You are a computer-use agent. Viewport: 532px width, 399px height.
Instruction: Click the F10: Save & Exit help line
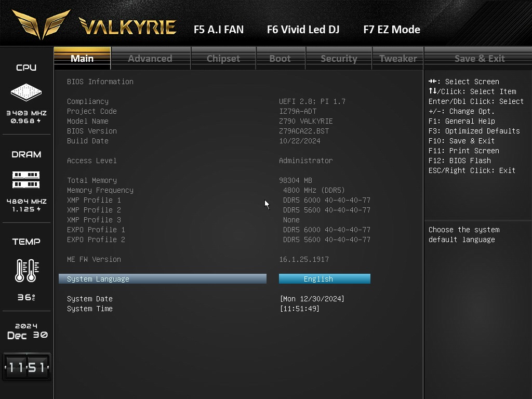[461, 141]
